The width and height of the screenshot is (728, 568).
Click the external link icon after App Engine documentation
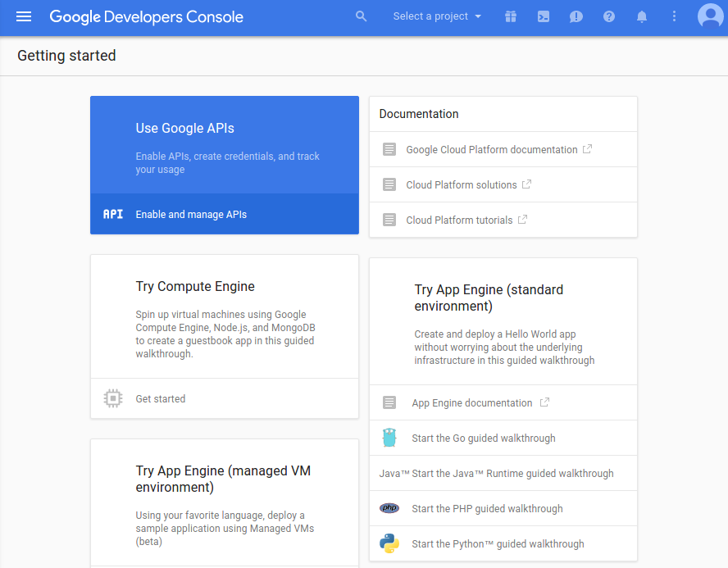coord(544,402)
